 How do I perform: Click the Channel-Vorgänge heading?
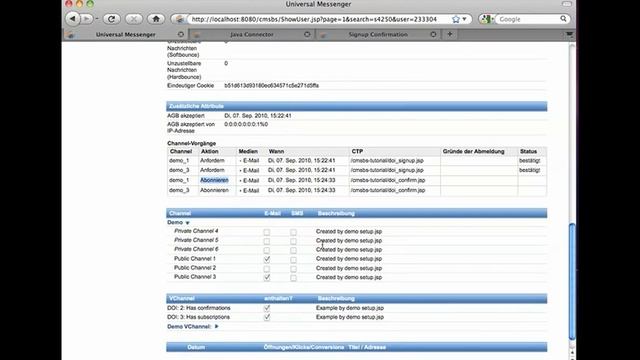[x=191, y=143]
